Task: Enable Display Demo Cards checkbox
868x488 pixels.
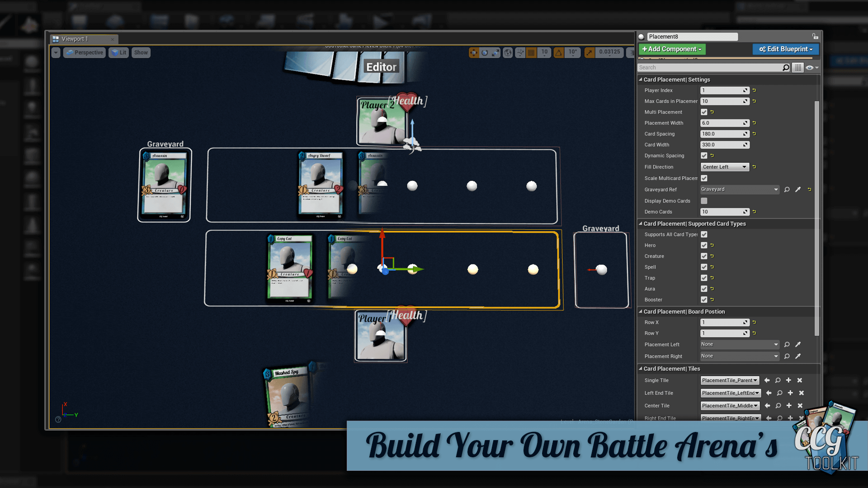Action: pyautogui.click(x=704, y=201)
